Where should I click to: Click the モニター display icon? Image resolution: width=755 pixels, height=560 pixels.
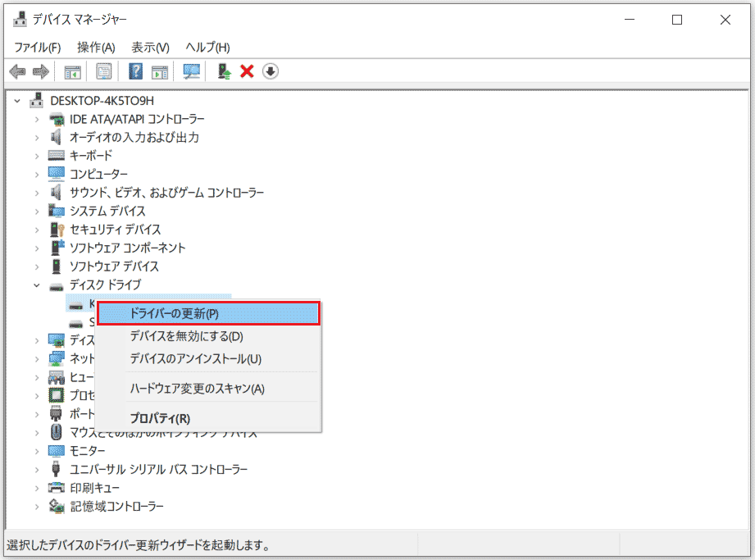pos(57,451)
